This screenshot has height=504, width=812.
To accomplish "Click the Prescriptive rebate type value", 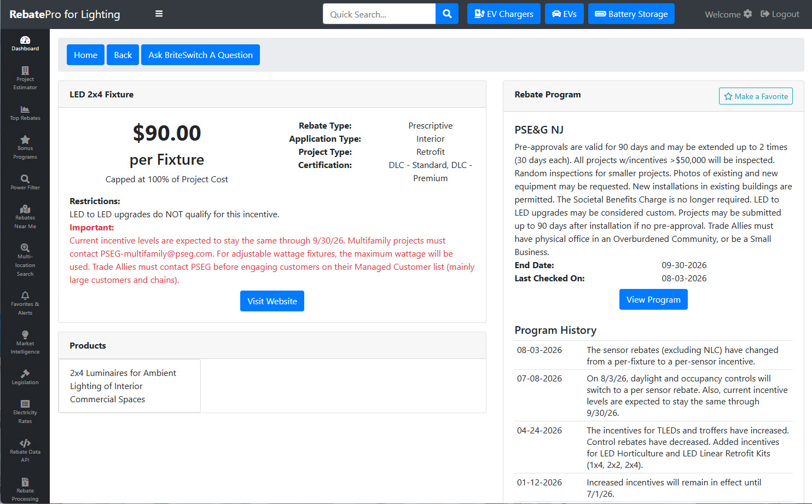I will click(431, 126).
